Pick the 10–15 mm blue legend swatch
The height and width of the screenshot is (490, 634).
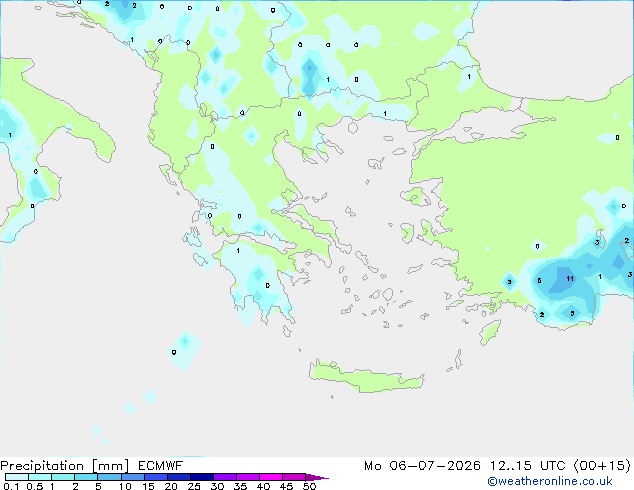click(x=132, y=477)
